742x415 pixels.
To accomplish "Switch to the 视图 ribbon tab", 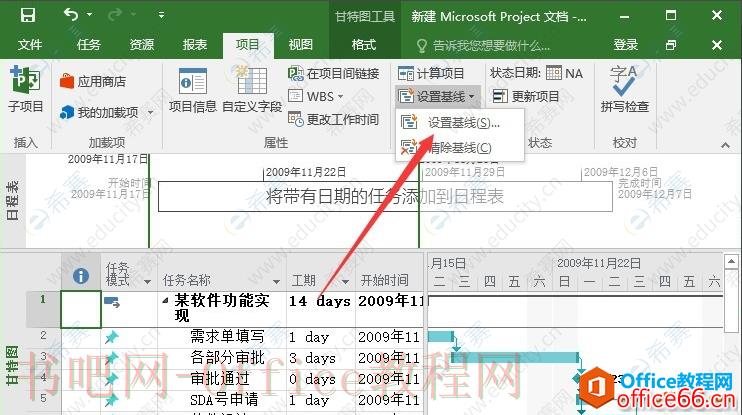I will point(300,44).
